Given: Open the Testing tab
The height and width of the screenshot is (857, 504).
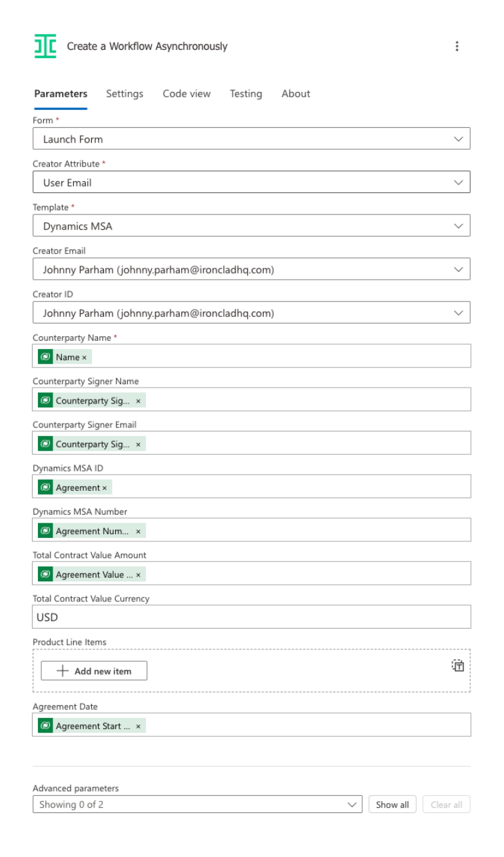Looking at the screenshot, I should pos(246,94).
